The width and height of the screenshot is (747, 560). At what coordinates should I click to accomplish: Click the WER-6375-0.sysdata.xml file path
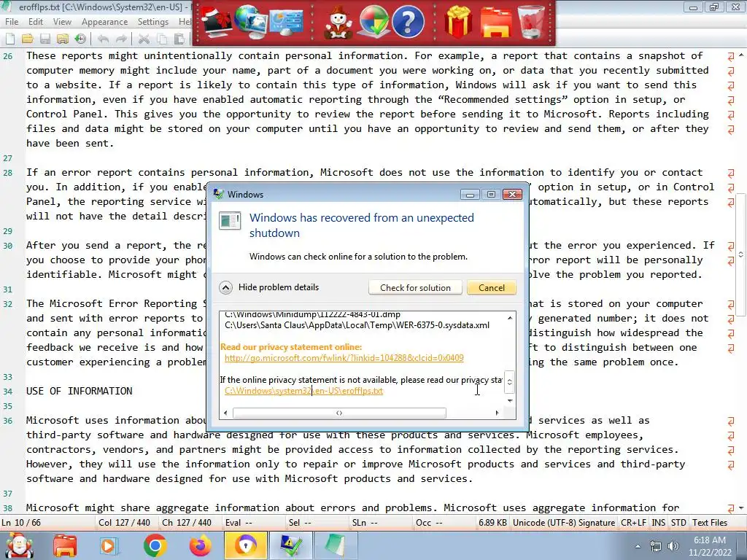(x=357, y=324)
